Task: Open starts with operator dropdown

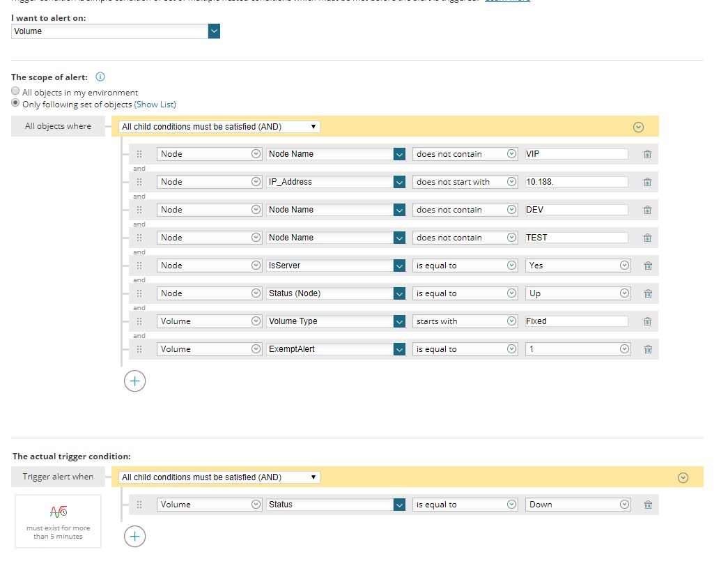Action: (x=465, y=321)
